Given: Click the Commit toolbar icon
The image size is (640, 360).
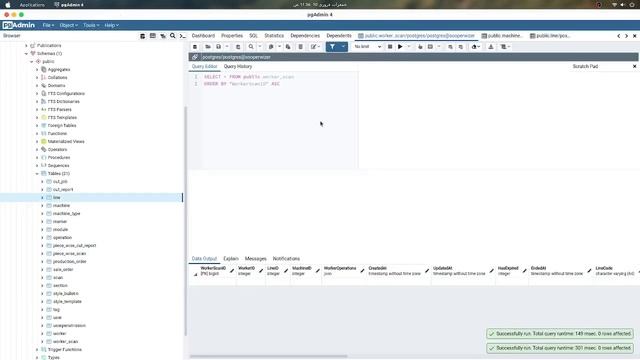Looking at the screenshot, I should coord(450,47).
